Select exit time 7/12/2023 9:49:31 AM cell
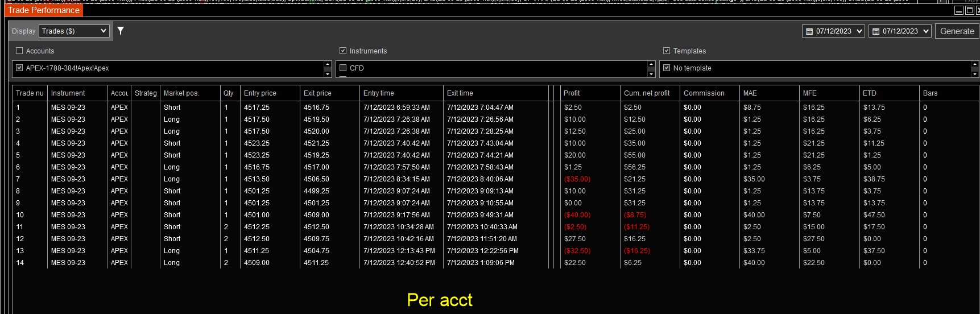The width and height of the screenshot is (980, 314). [x=496, y=215]
